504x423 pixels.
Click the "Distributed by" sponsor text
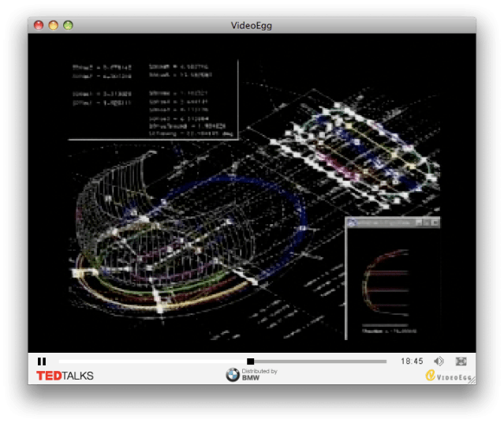(x=259, y=371)
